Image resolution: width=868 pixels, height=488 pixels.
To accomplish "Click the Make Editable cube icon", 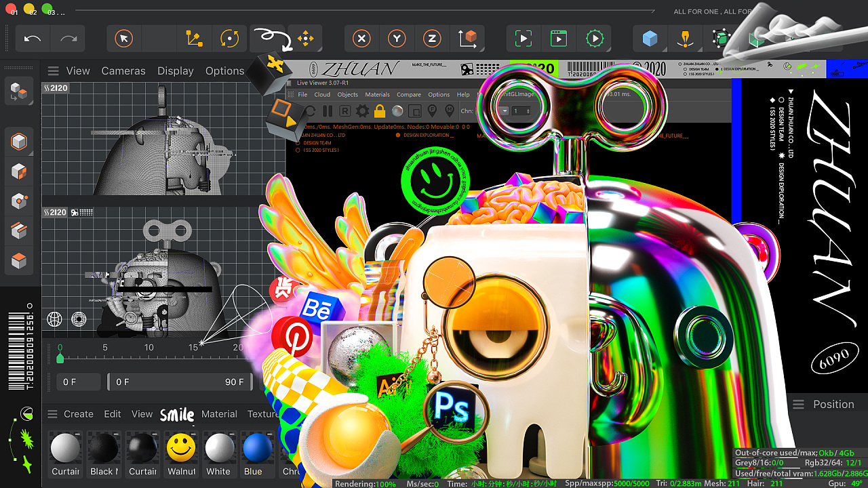I will (x=19, y=142).
